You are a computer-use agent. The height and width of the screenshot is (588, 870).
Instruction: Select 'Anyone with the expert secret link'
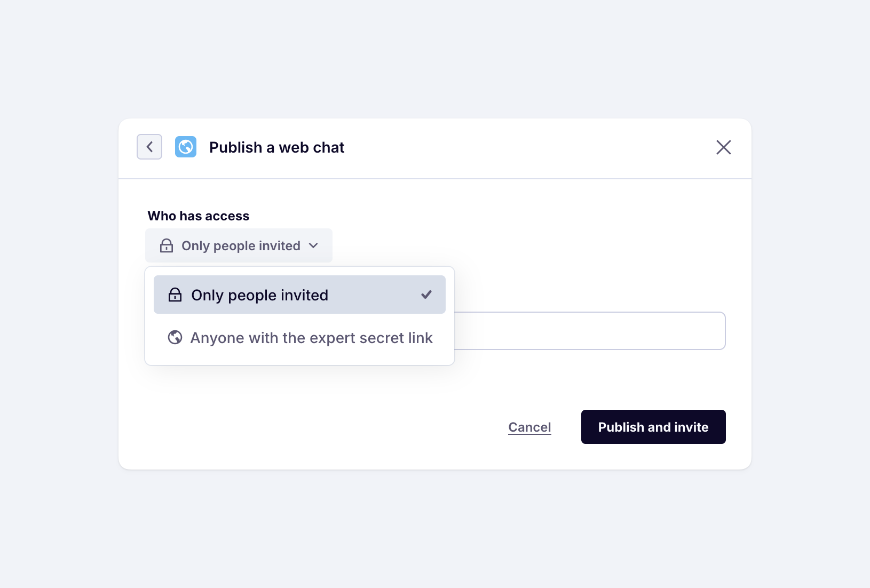311,338
